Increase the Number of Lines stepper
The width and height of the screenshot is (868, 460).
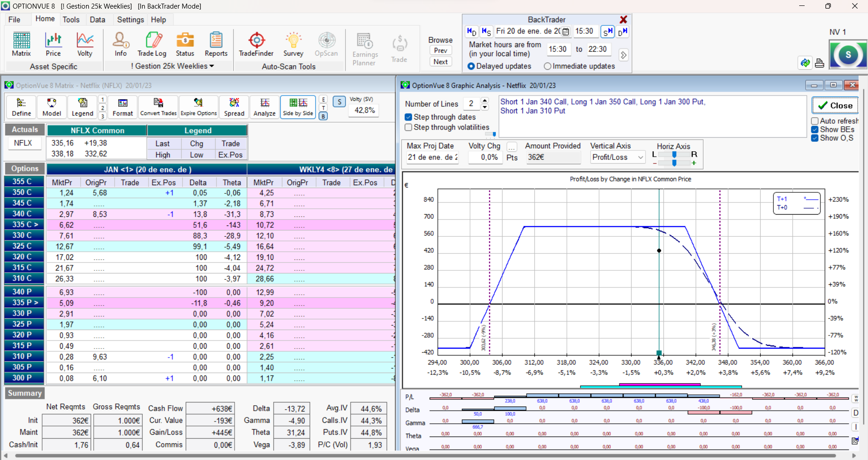point(485,101)
